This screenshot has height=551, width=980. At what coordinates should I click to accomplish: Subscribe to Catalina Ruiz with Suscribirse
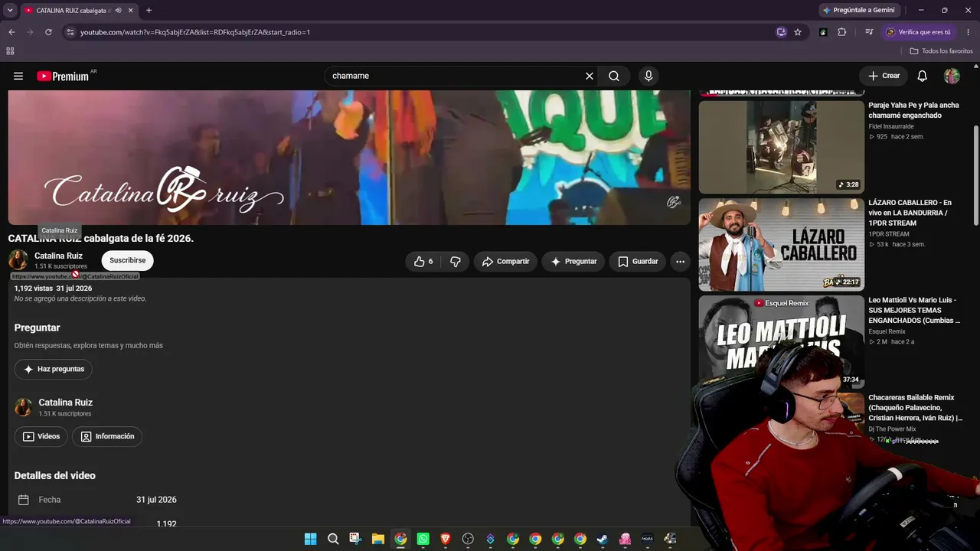tap(128, 260)
